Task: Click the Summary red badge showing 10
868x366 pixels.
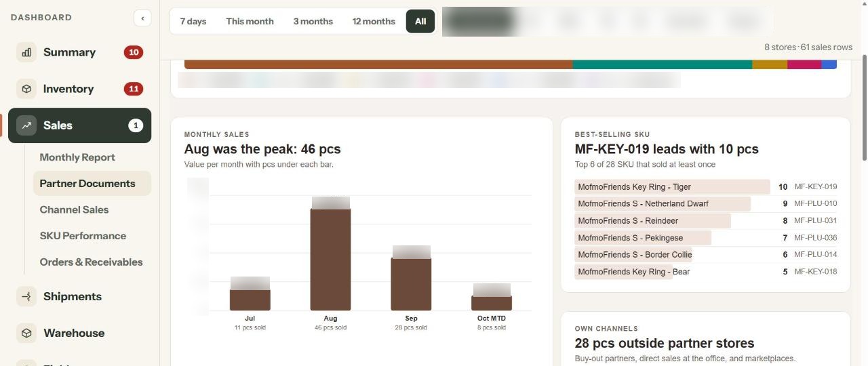Action: click(134, 52)
